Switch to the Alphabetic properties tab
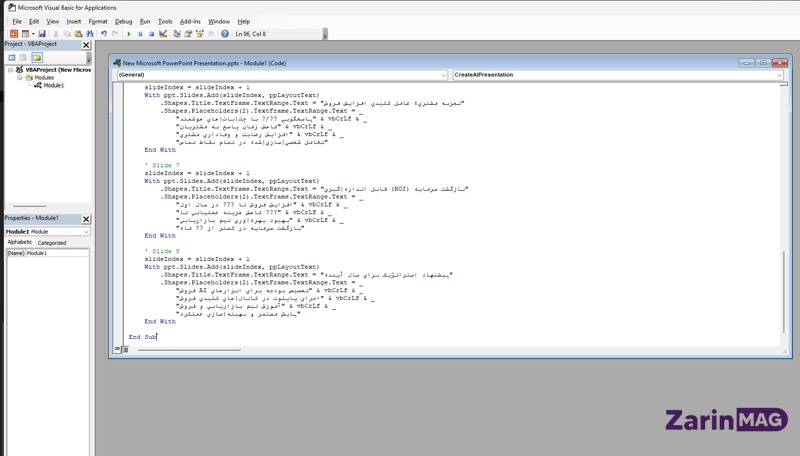 coord(20,242)
